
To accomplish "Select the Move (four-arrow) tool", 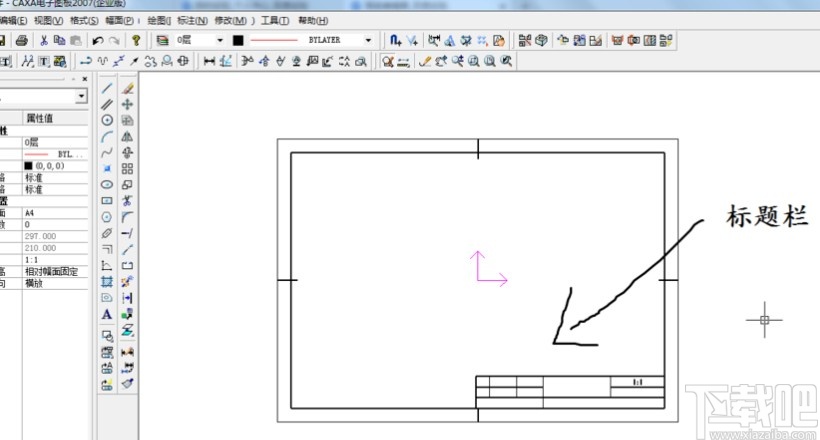I will (x=127, y=104).
